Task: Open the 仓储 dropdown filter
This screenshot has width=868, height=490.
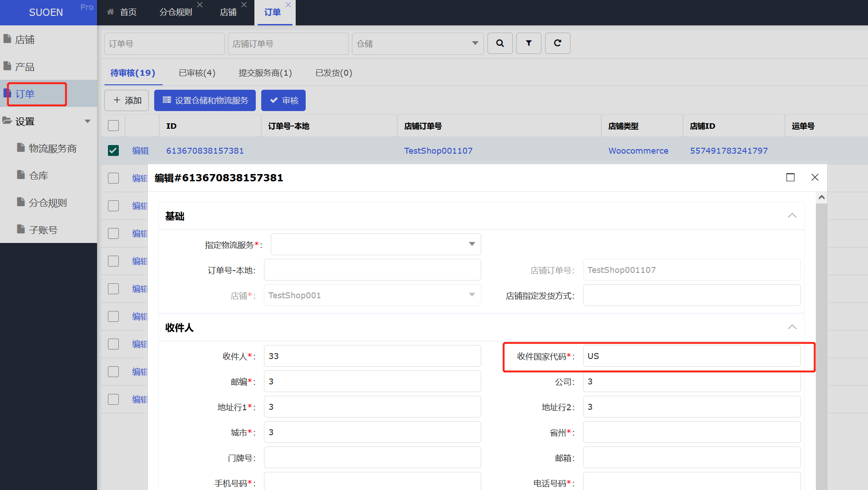Action: tap(418, 44)
